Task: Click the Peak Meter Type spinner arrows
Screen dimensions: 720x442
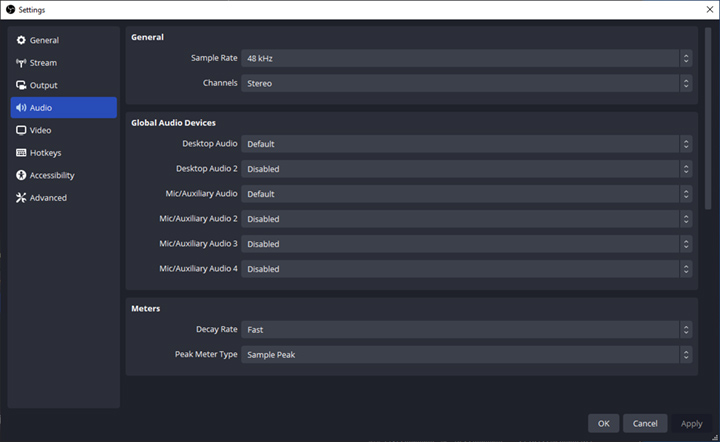Action: (686, 355)
